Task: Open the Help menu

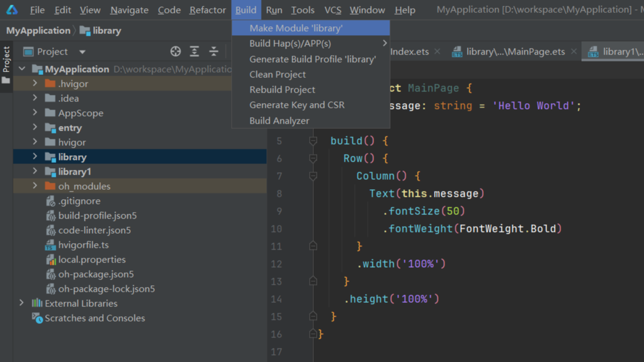Action: coord(405,10)
